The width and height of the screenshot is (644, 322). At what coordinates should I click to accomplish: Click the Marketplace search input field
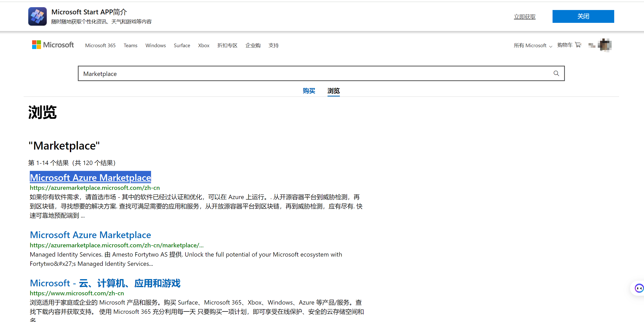pyautogui.click(x=308, y=74)
